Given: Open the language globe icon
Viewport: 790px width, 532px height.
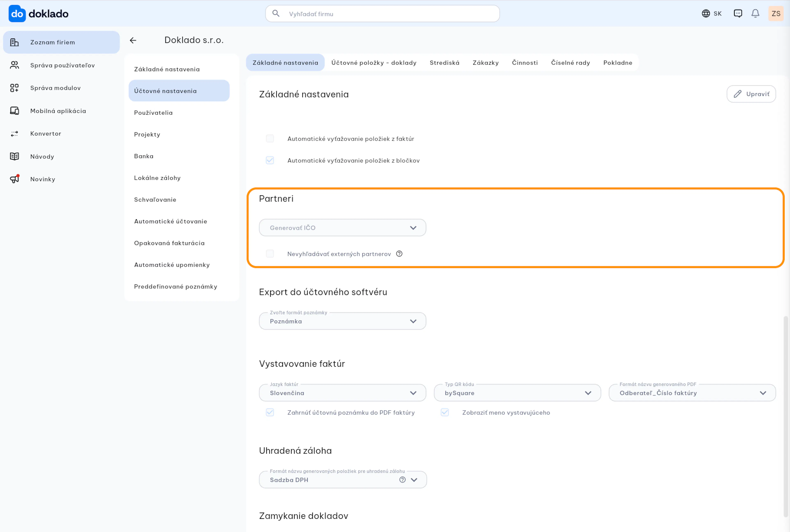Looking at the screenshot, I should point(706,14).
